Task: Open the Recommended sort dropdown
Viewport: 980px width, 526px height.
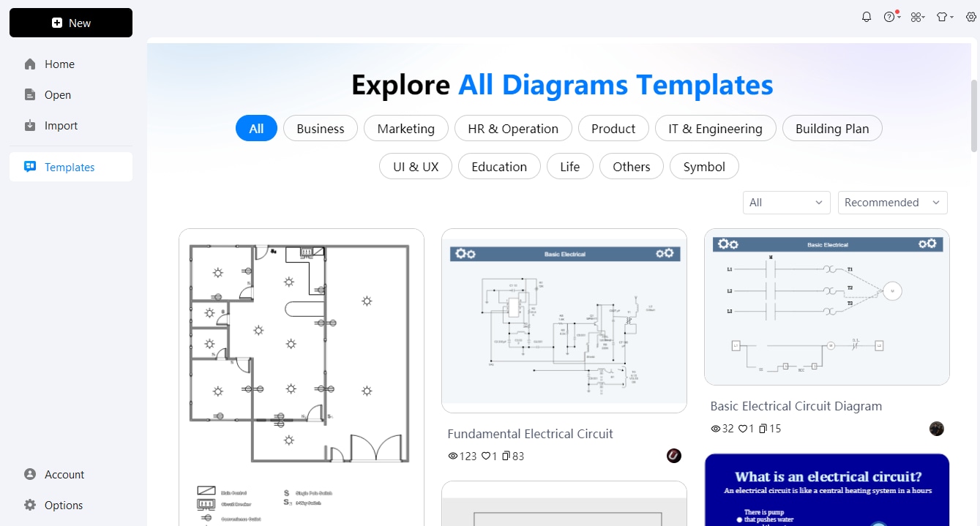Action: (893, 203)
